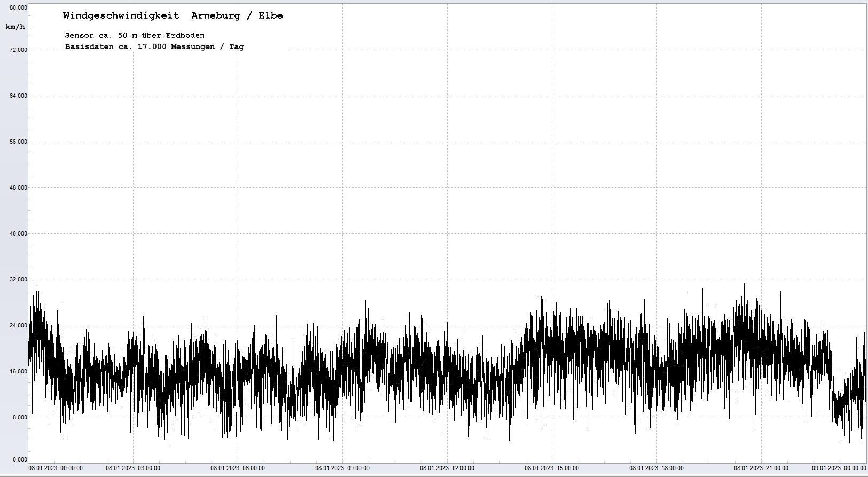Click the 32,000 y-axis label

19,279
